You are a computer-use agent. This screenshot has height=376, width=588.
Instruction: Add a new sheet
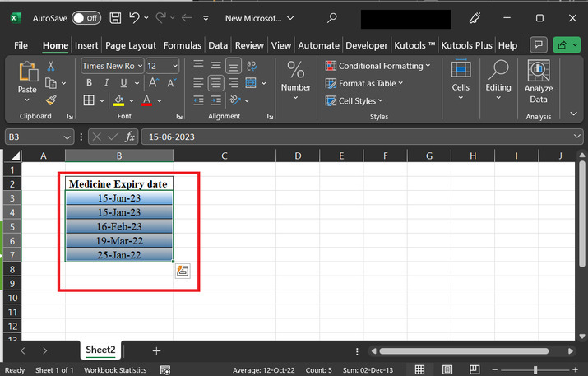156,350
